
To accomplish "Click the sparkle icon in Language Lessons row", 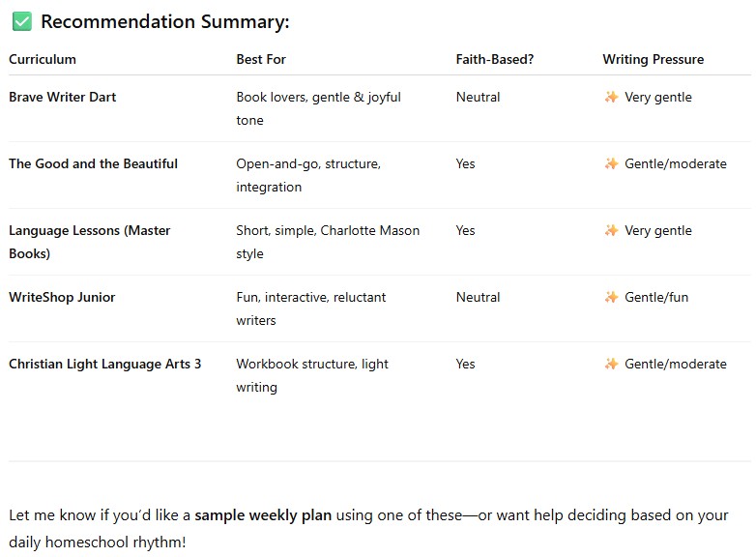I will (x=611, y=230).
